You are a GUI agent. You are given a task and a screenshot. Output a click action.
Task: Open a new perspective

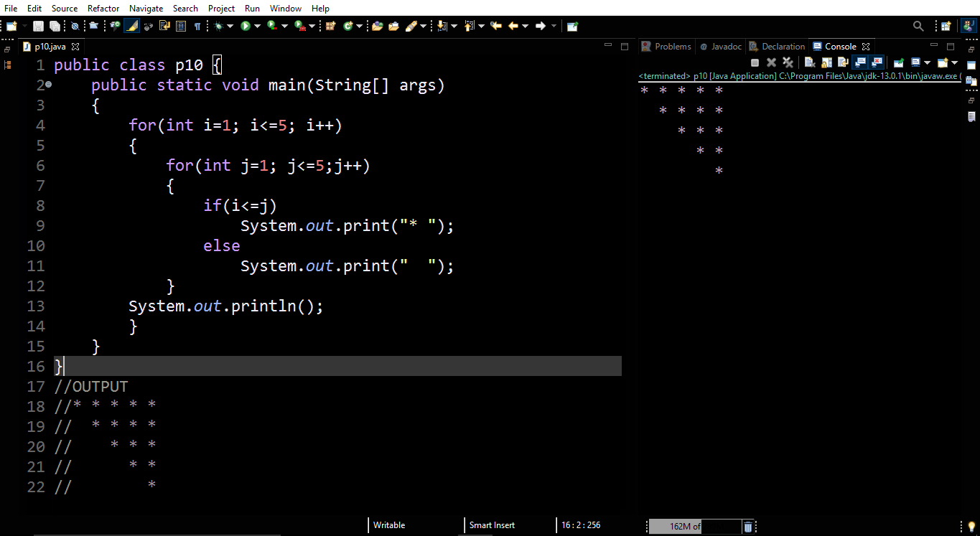pyautogui.click(x=945, y=26)
